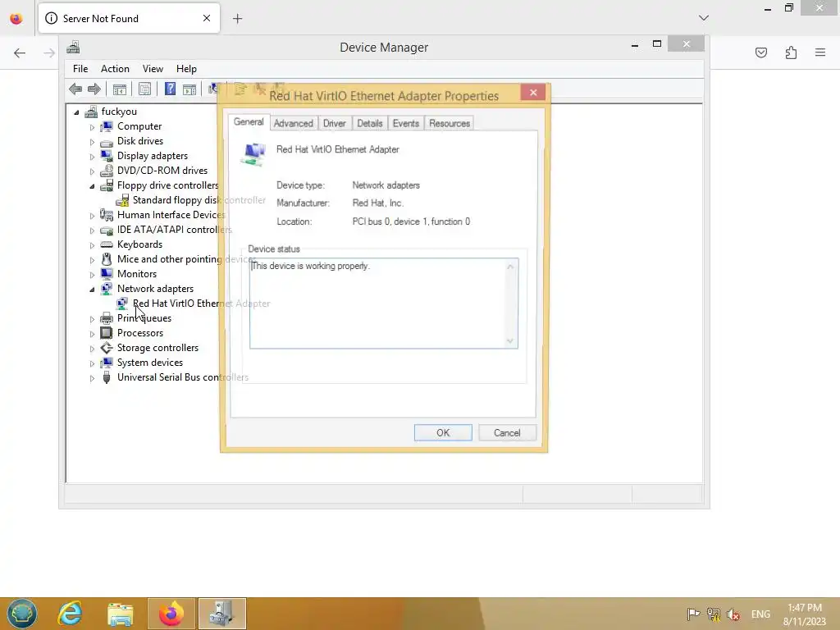Close the Ethernet Adapter Properties dialog

click(533, 93)
